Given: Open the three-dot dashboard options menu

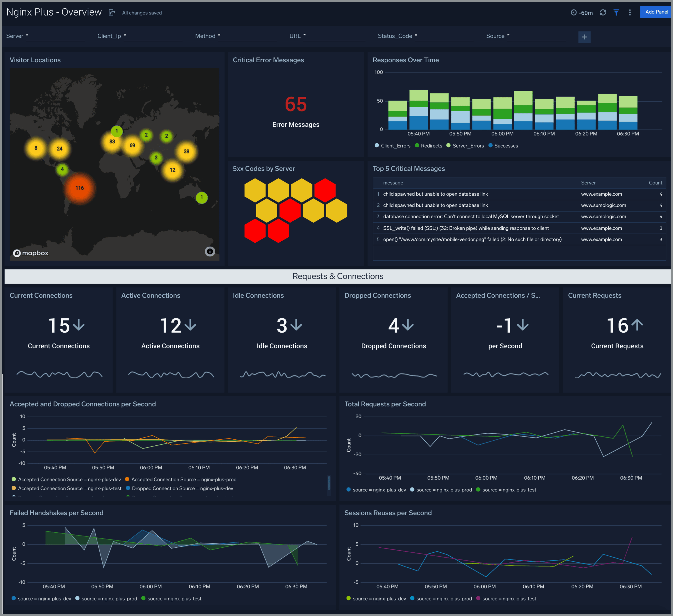Looking at the screenshot, I should pos(630,12).
